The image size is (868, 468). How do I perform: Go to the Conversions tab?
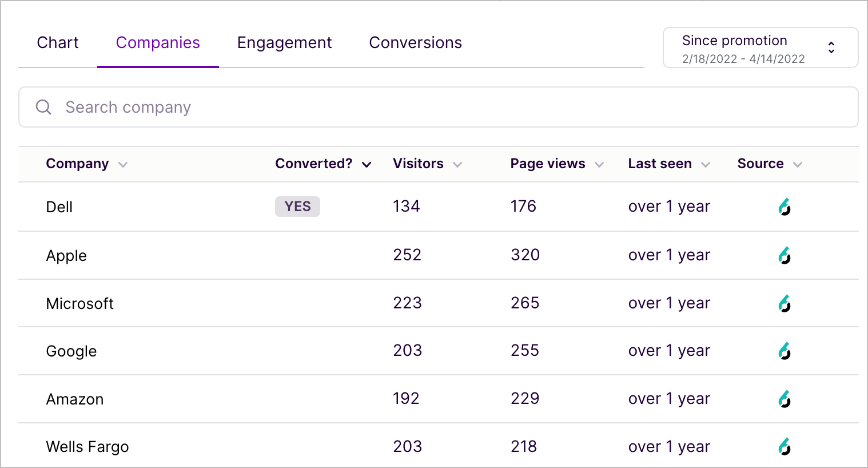click(415, 43)
